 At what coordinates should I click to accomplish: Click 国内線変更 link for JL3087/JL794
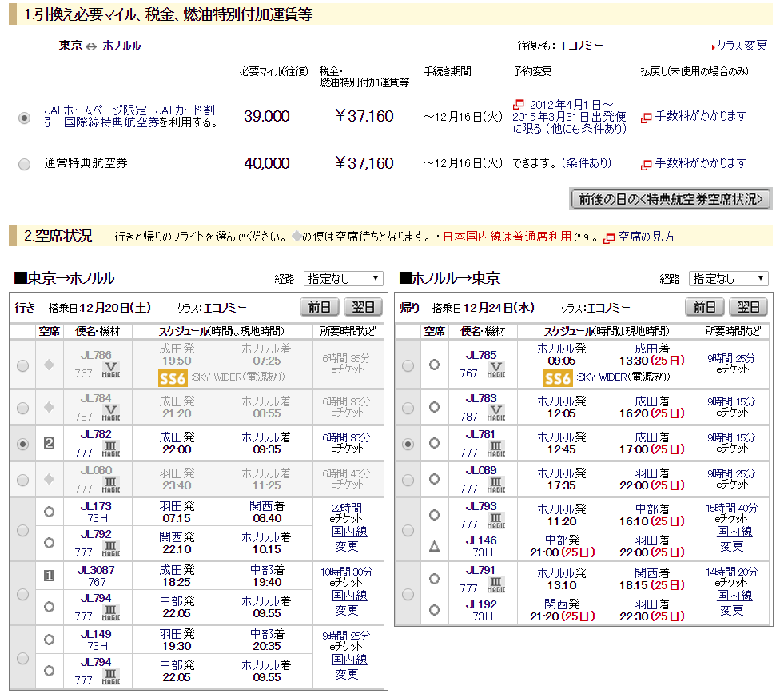(349, 603)
